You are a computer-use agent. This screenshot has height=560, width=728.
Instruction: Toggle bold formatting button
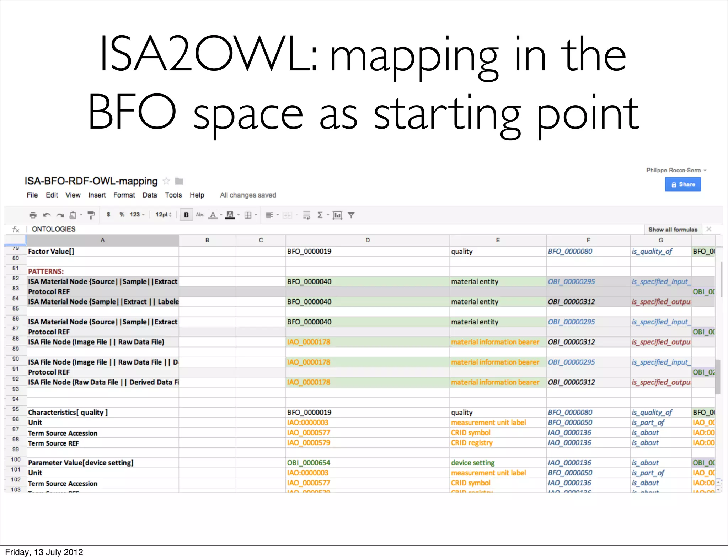click(x=186, y=215)
